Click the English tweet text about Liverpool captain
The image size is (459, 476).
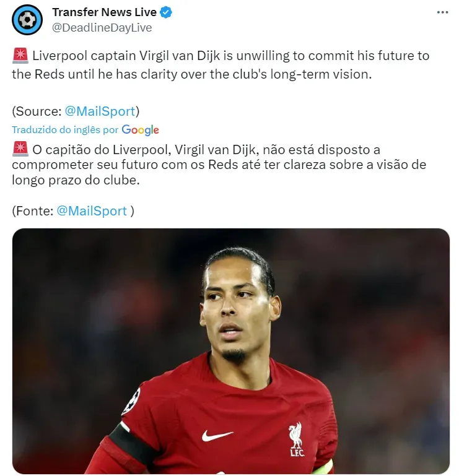coord(221,65)
